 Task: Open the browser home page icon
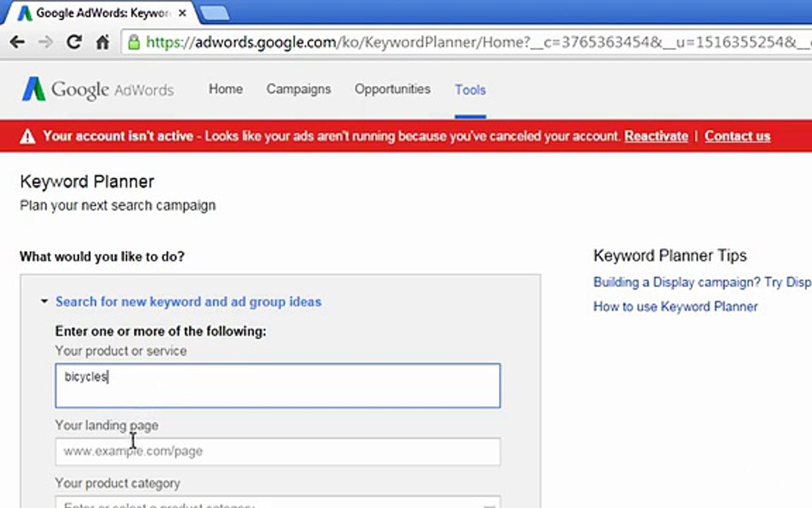102,42
